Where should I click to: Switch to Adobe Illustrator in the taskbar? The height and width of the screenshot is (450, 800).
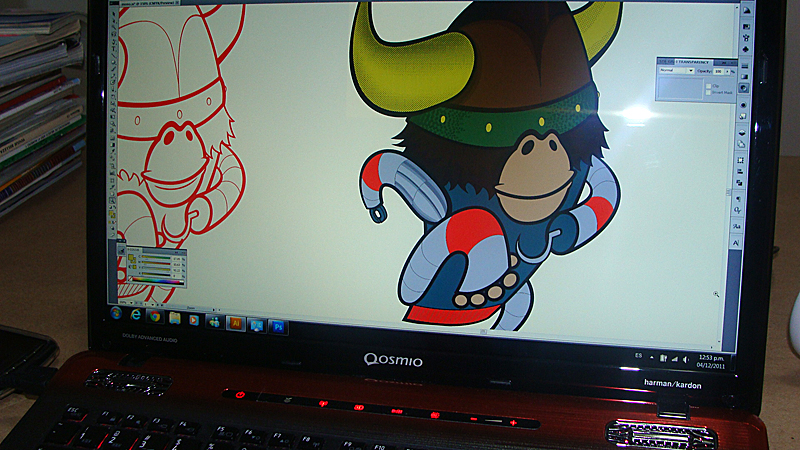pos(236,323)
